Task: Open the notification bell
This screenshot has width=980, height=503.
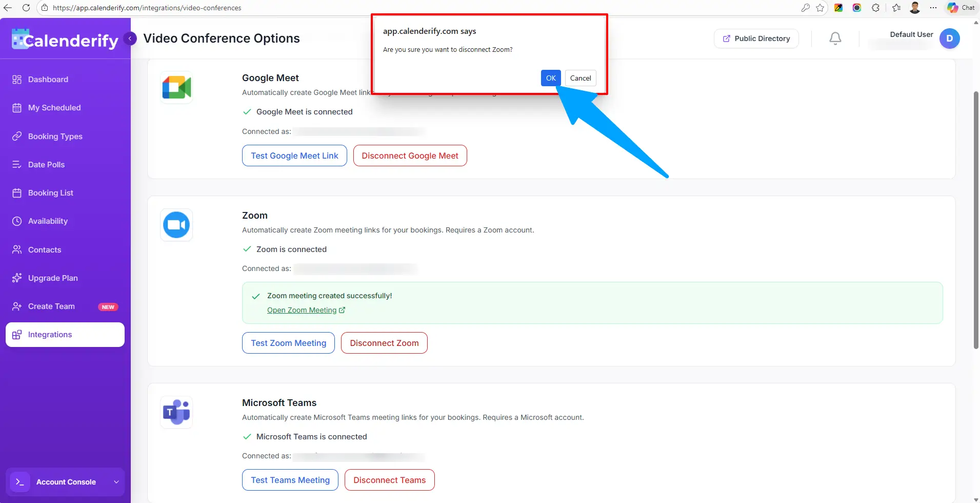Action: [834, 38]
